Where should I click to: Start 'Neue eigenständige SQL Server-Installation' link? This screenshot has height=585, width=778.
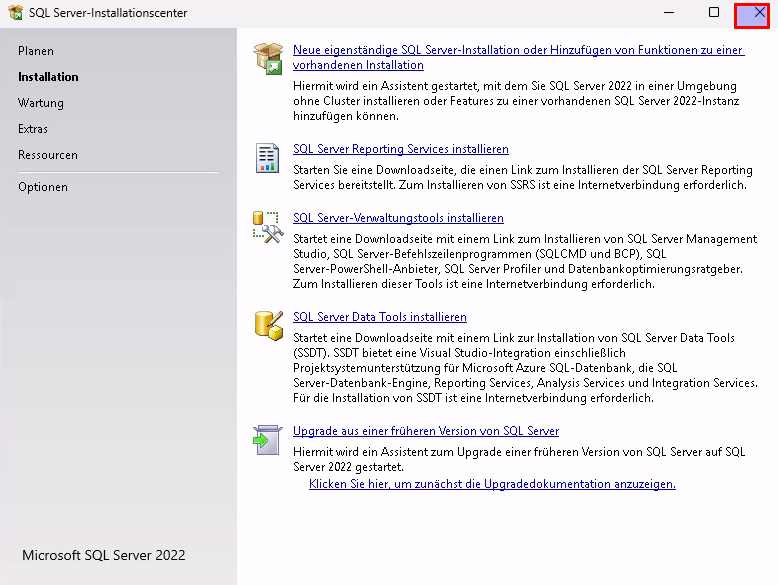click(x=517, y=50)
